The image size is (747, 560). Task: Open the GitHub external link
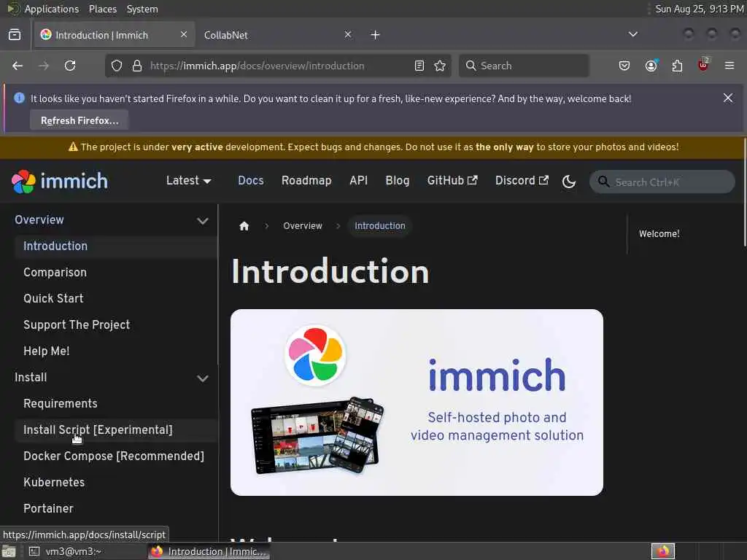coord(452,181)
